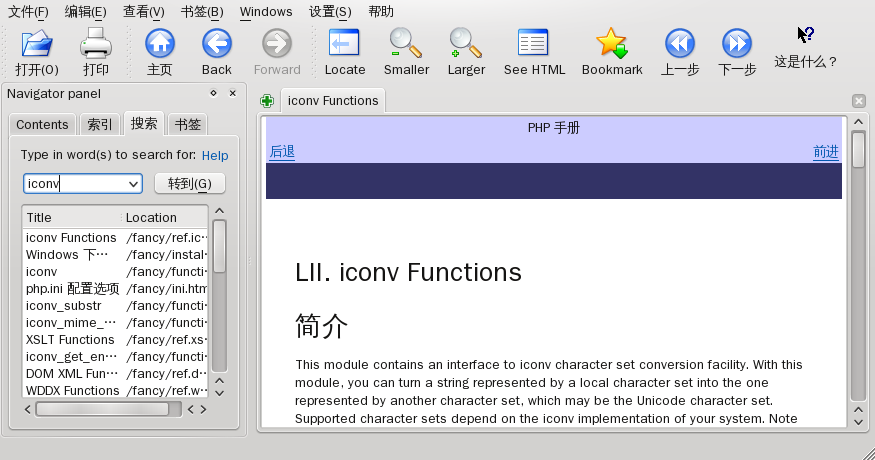The image size is (875, 460).
Task: Open the Windows menu
Action: (x=266, y=12)
